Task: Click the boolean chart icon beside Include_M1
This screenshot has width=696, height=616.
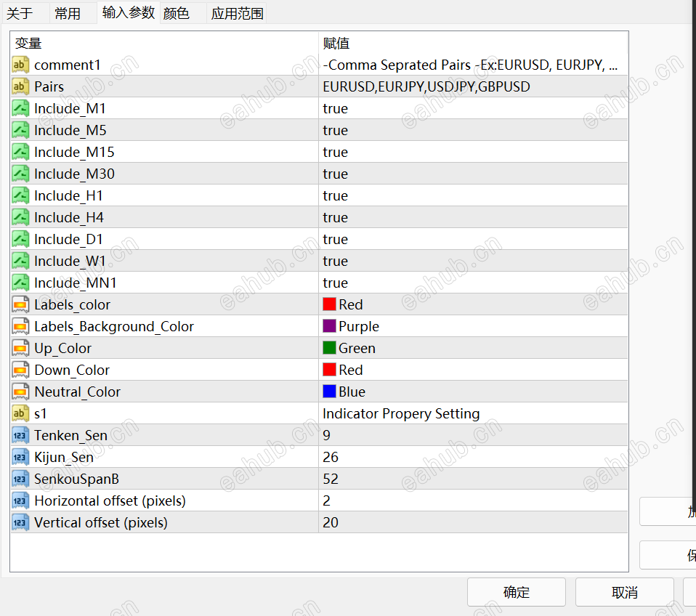Action: coord(20,108)
